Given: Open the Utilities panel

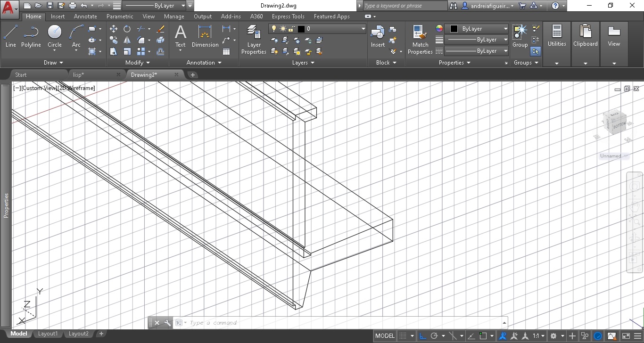Looking at the screenshot, I should [557, 44].
